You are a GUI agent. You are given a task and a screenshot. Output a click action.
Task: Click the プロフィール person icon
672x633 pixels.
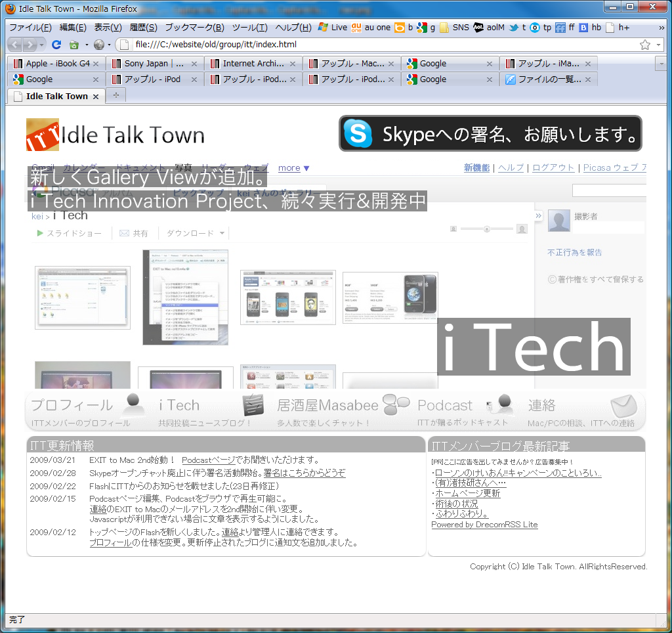coord(133,405)
